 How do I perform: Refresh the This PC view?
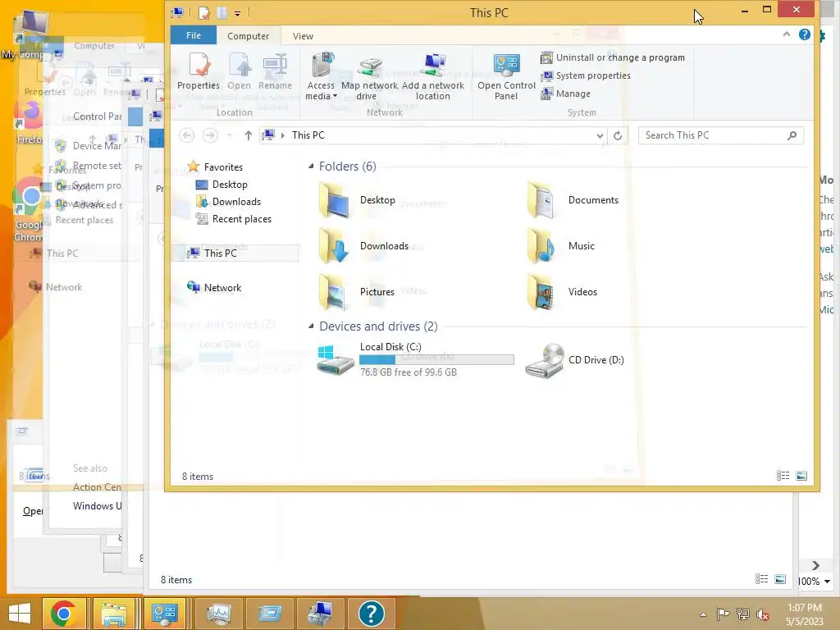pyautogui.click(x=617, y=135)
